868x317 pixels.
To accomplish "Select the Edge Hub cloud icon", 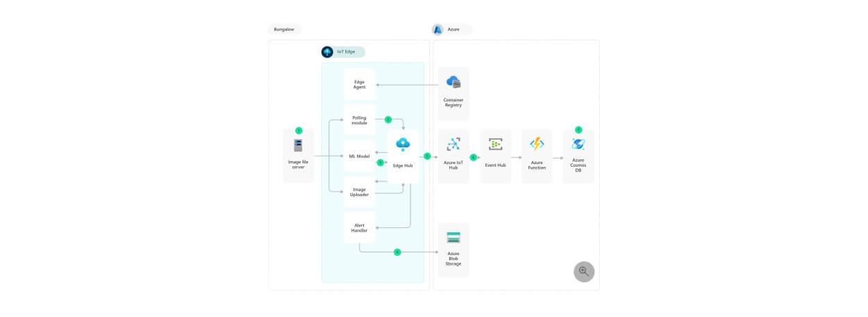I will (x=403, y=145).
